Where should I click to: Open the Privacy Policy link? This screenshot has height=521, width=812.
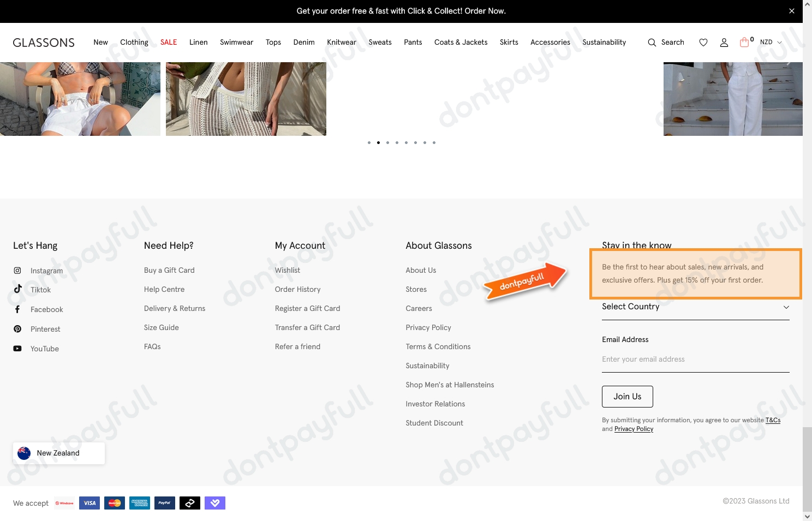pos(428,327)
